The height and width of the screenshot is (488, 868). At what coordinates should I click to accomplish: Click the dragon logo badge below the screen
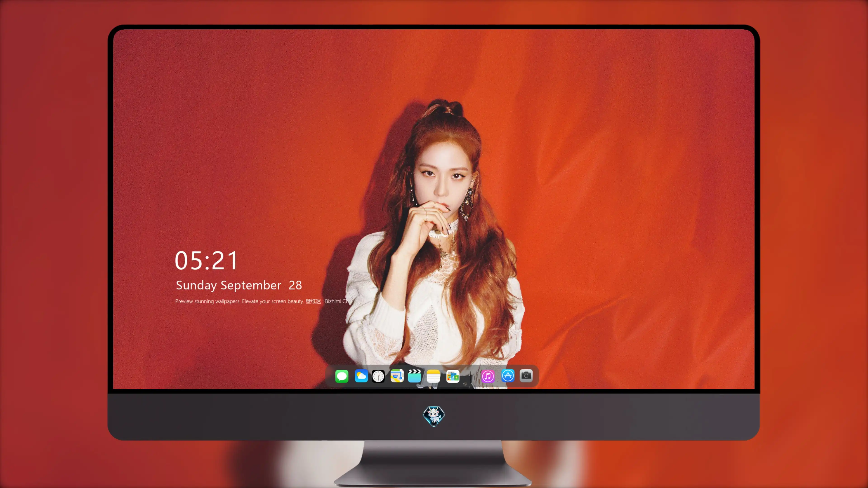click(434, 416)
